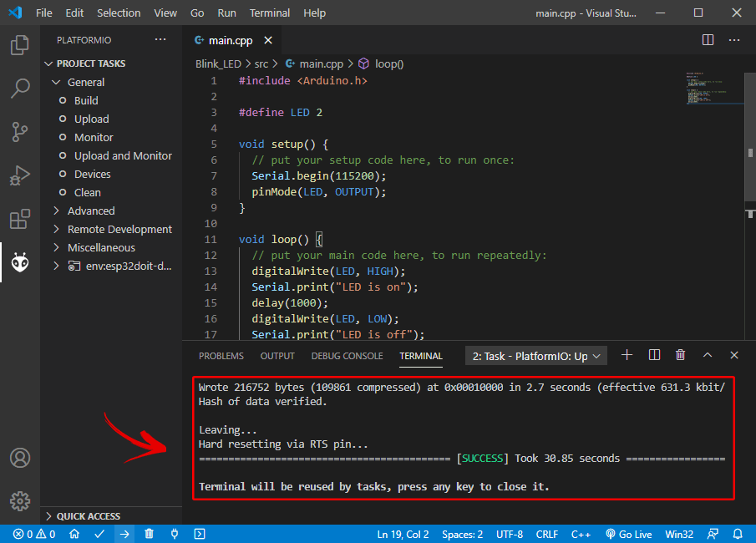Open the Serial Monitor plug icon
756x543 pixels.
pos(174,534)
